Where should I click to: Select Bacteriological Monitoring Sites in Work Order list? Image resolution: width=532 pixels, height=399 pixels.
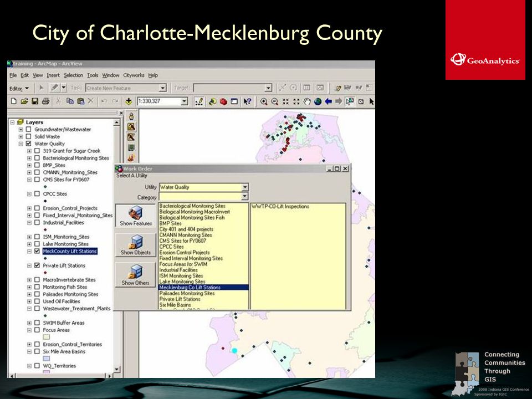(x=192, y=206)
